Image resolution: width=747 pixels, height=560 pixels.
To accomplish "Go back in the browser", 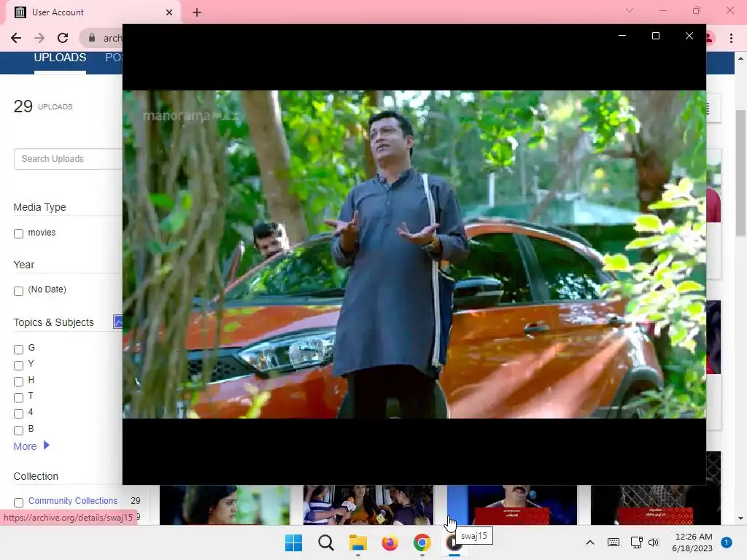I will pyautogui.click(x=16, y=38).
